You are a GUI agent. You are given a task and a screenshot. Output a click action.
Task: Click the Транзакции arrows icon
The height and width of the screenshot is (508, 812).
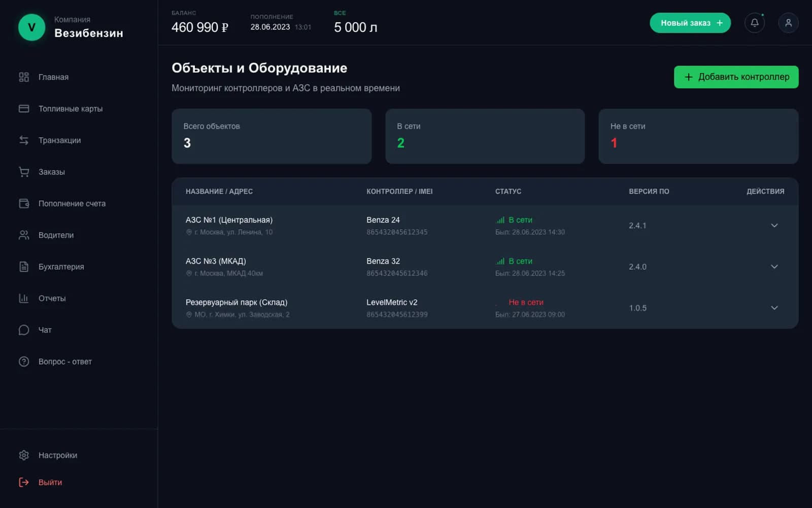[x=24, y=140]
